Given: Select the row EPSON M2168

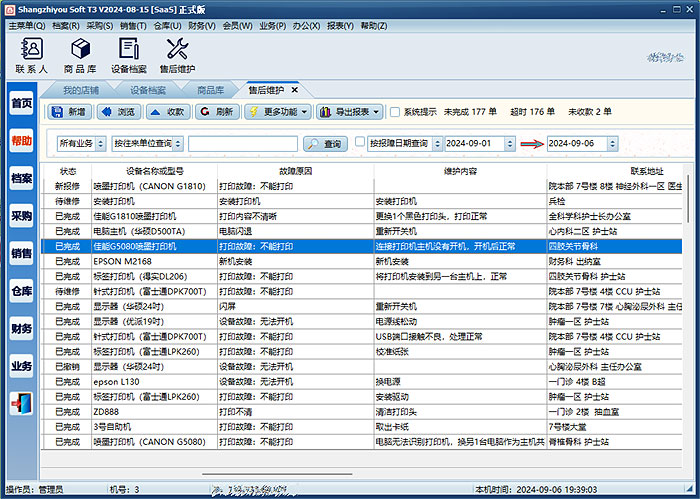Looking at the screenshot, I should tap(362, 262).
